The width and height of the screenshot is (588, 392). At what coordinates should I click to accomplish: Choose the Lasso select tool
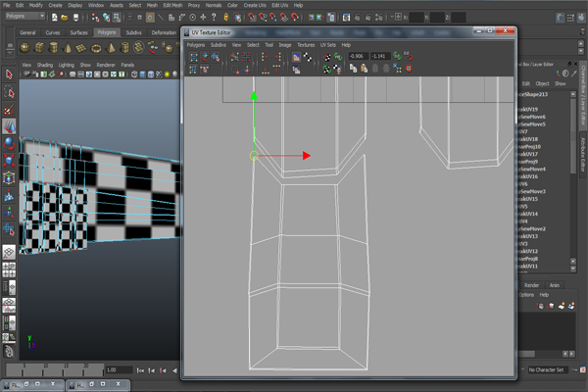[9, 91]
